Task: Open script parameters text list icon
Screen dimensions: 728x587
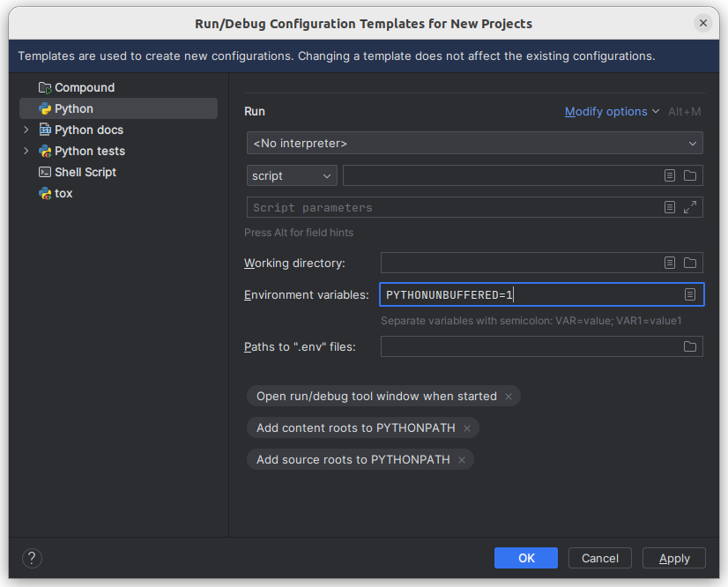Action: (x=670, y=207)
